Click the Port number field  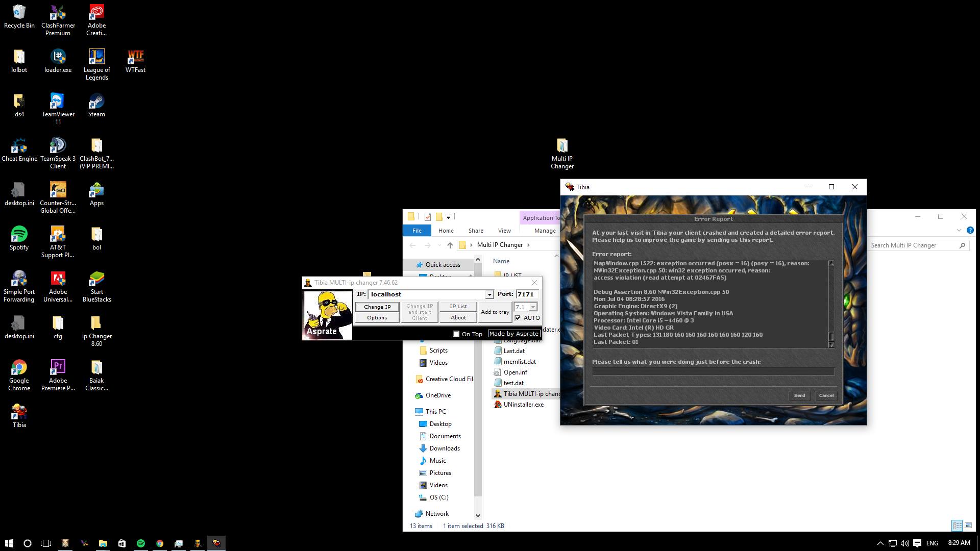point(527,294)
